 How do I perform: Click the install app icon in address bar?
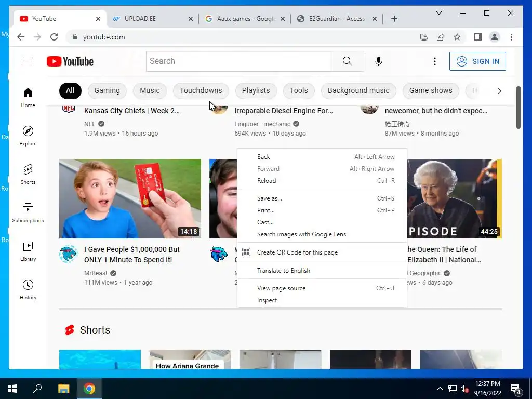click(x=424, y=37)
